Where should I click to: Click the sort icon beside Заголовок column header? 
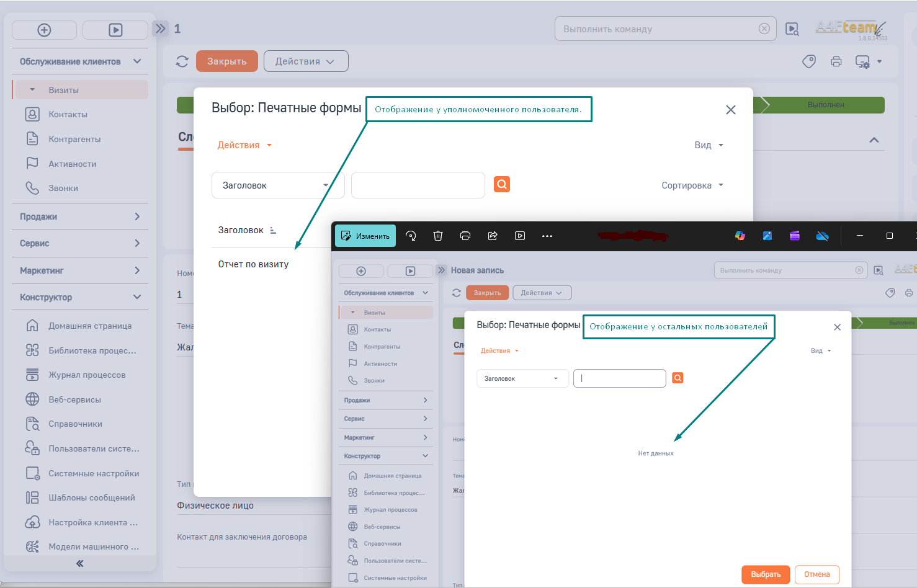pos(273,230)
